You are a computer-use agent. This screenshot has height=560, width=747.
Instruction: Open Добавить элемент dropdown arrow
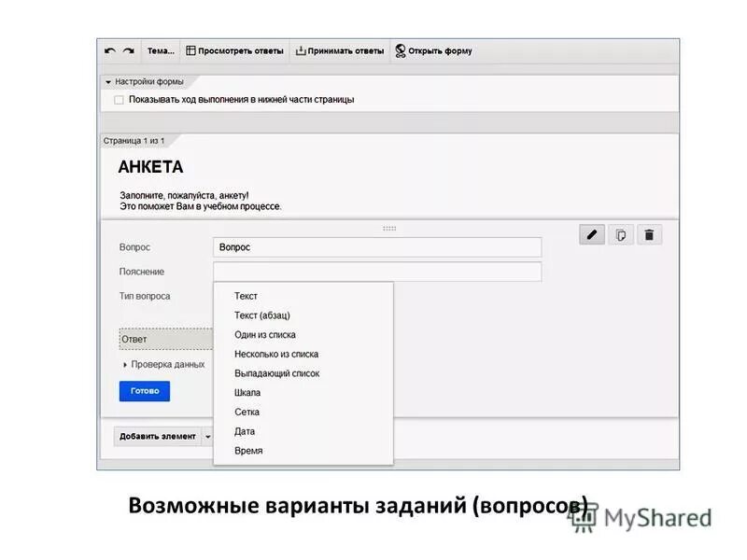207,436
